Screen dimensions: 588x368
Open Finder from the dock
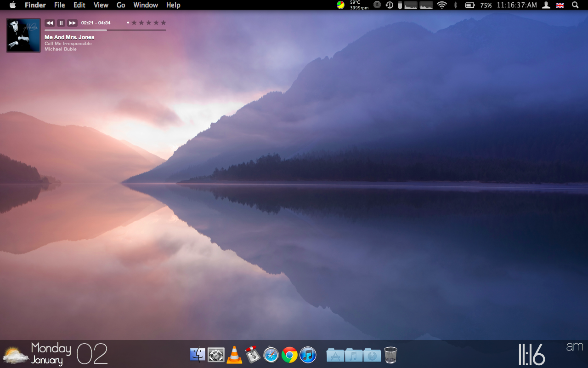pyautogui.click(x=198, y=355)
